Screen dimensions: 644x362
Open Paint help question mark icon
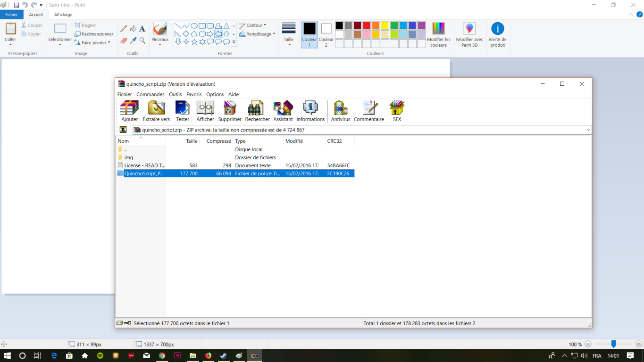(639, 15)
